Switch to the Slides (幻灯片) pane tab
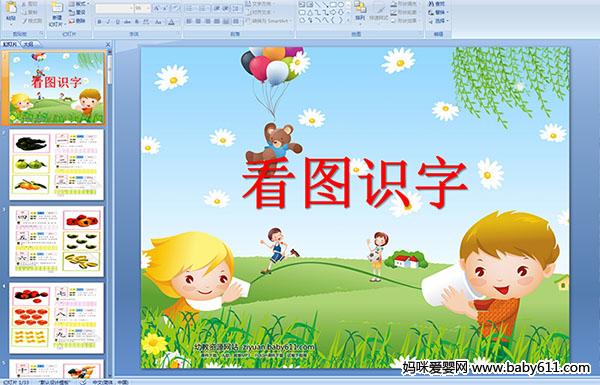The height and width of the screenshot is (385, 600). (x=10, y=44)
